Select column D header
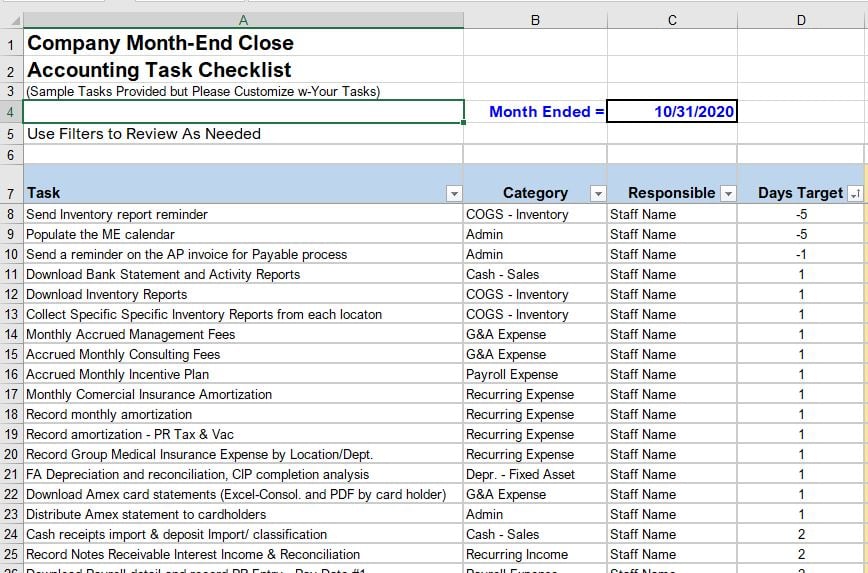 click(802, 20)
